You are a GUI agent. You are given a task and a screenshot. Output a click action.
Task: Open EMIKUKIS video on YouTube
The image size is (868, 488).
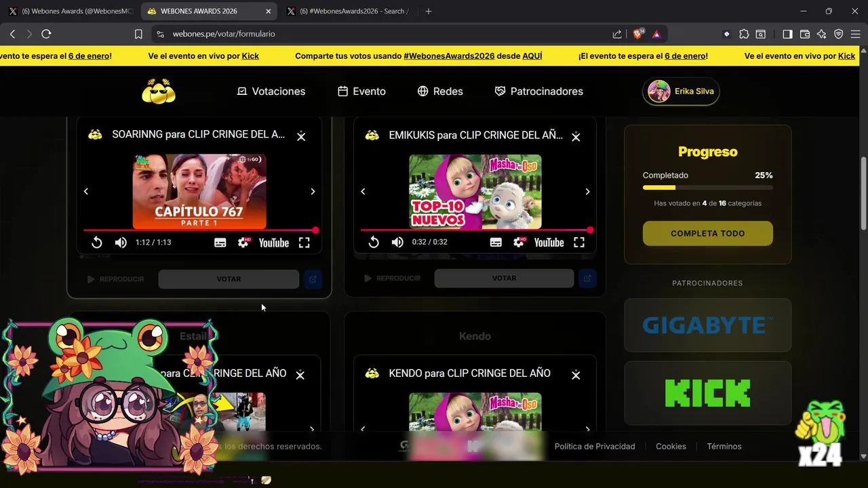[x=549, y=242]
